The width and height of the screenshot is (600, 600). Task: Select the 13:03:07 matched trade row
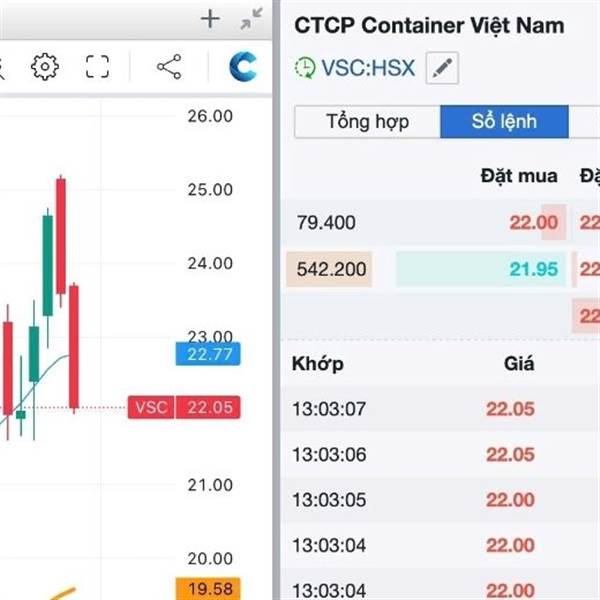[x=440, y=409]
